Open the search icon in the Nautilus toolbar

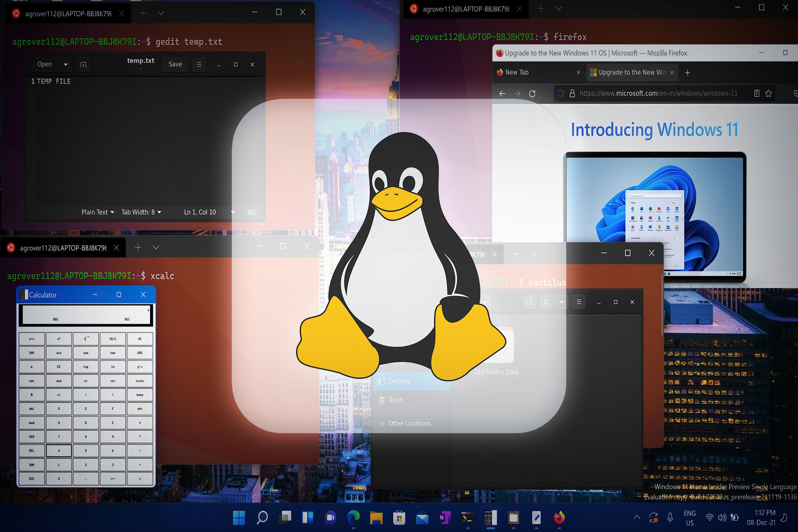529,302
